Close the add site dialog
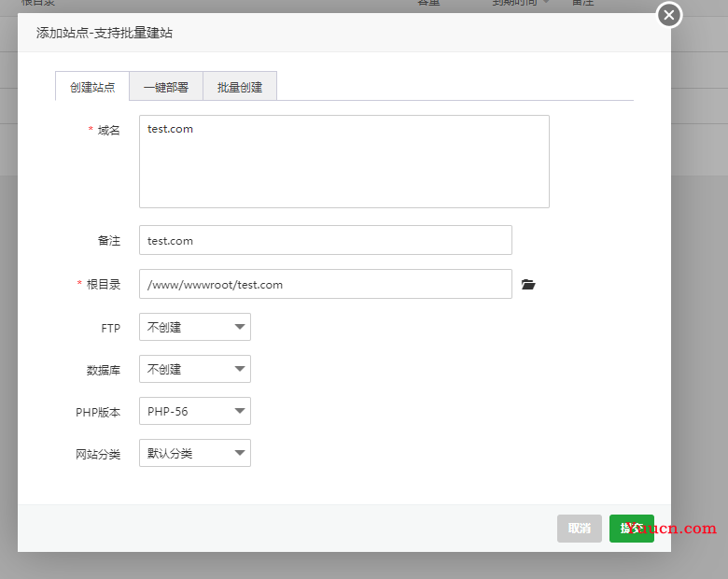Image resolution: width=728 pixels, height=579 pixels. tap(669, 15)
